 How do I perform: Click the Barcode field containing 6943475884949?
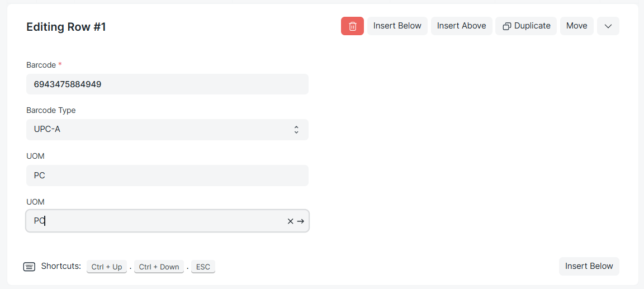tap(167, 84)
